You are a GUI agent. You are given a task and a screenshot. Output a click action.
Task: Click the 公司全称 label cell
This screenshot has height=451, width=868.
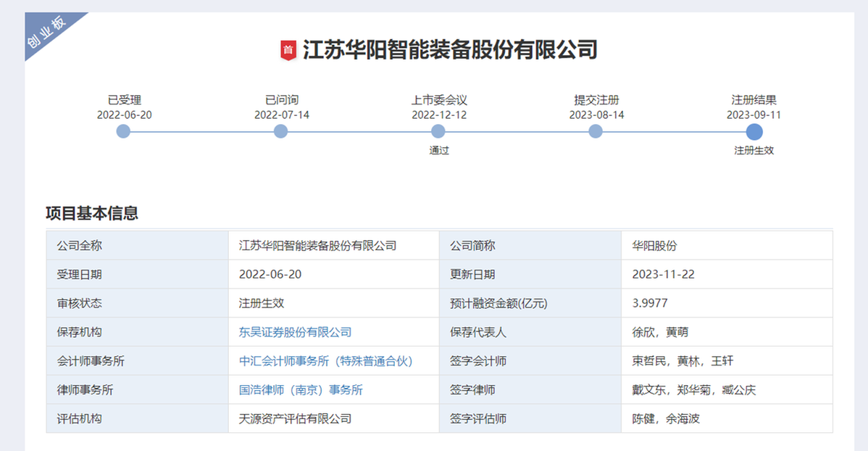tap(137, 246)
